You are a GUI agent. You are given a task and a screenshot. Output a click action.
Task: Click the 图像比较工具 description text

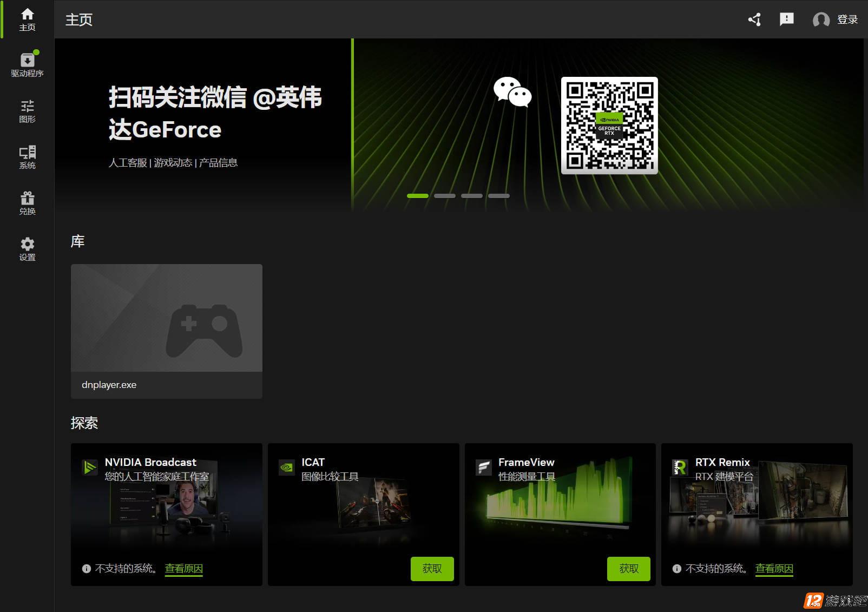(330, 477)
